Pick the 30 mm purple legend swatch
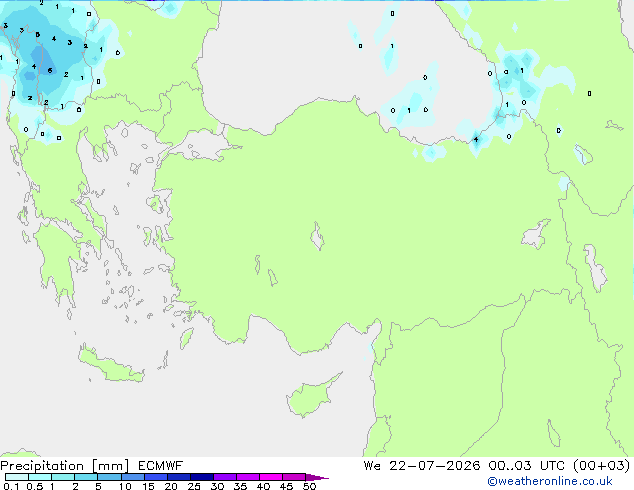Viewport: 634px width, 490px height. pyautogui.click(x=225, y=477)
